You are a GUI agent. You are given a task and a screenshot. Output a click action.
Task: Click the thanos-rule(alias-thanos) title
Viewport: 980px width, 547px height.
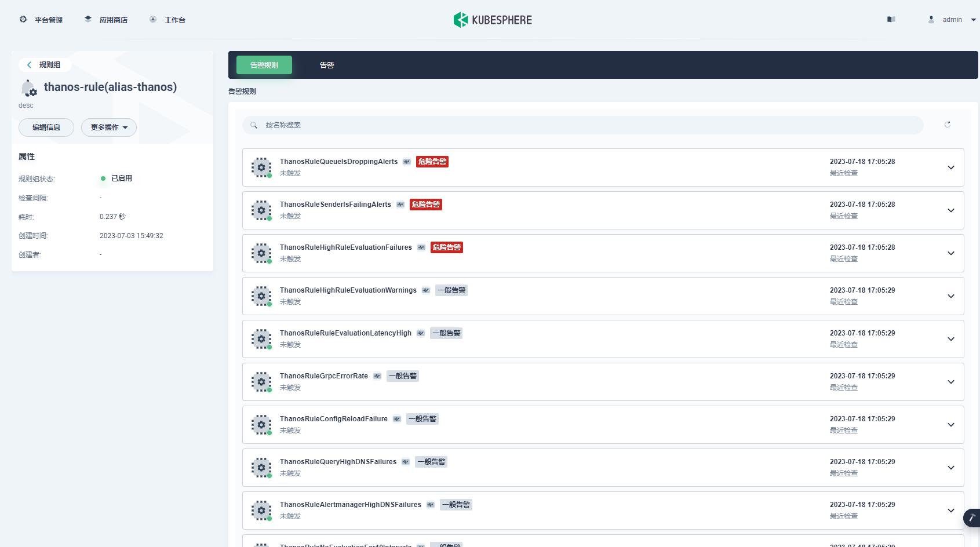pyautogui.click(x=111, y=87)
